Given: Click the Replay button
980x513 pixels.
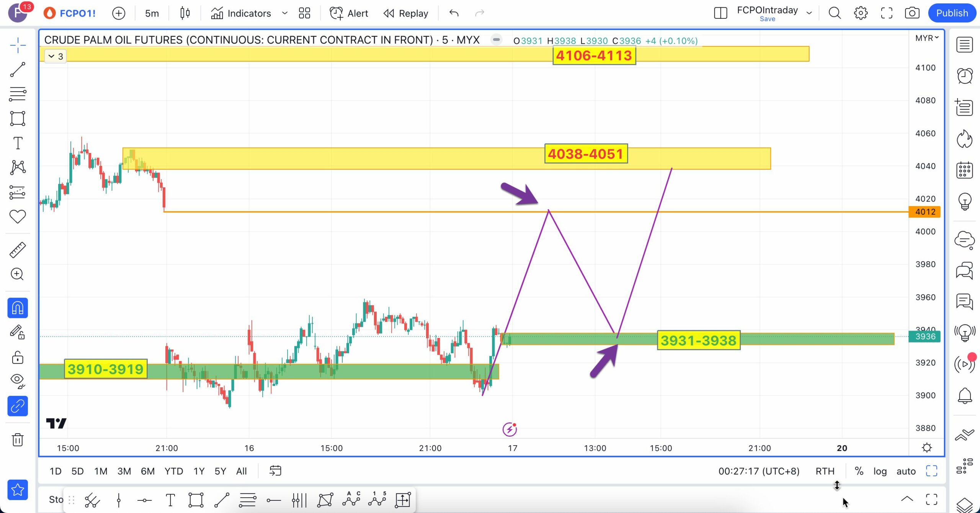Looking at the screenshot, I should [406, 13].
